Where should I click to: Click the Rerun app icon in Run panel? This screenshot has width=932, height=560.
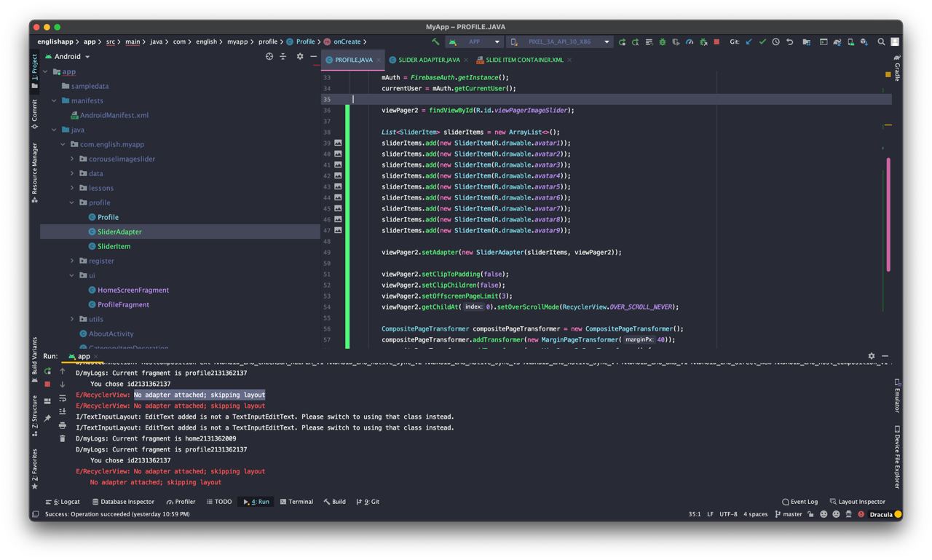(x=48, y=371)
